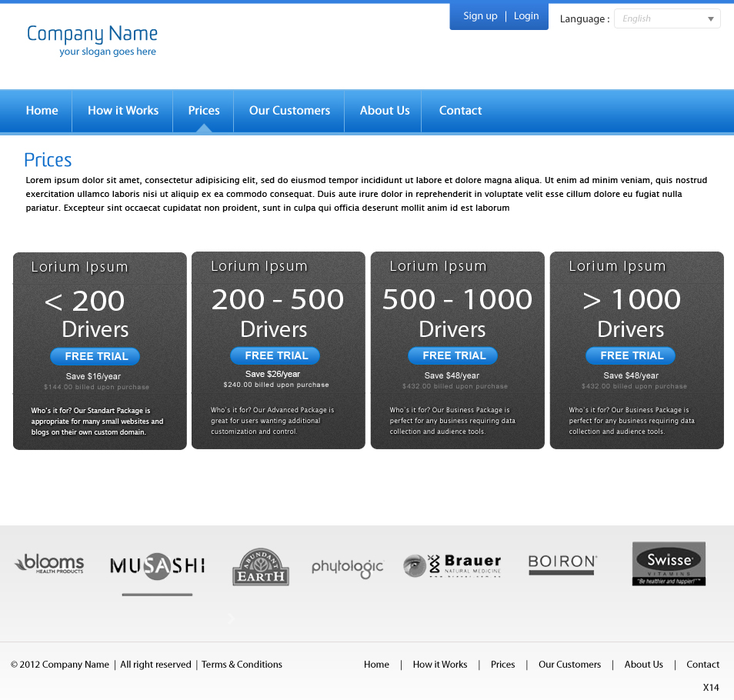The image size is (734, 700).
Task: Open How it Works in main navigation
Action: pyautogui.click(x=123, y=111)
